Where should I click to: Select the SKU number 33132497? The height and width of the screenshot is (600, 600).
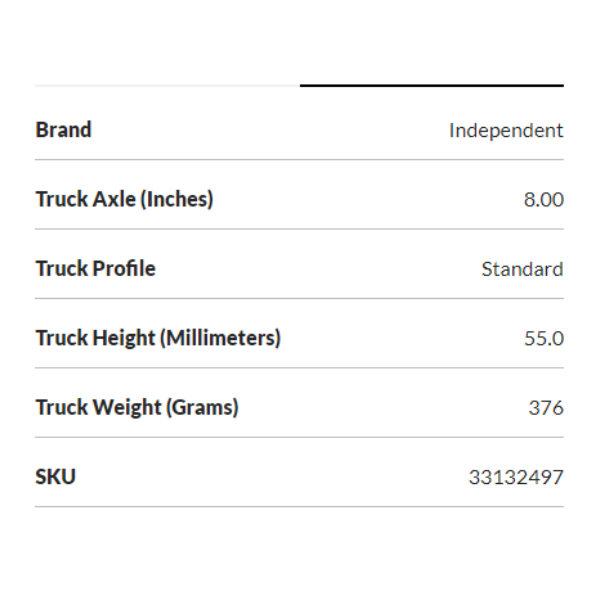click(515, 477)
